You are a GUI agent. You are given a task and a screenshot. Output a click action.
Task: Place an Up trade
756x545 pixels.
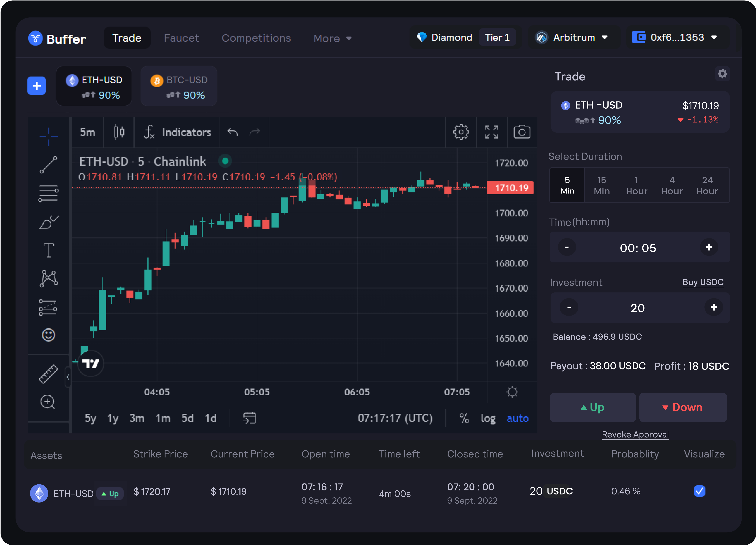(593, 407)
